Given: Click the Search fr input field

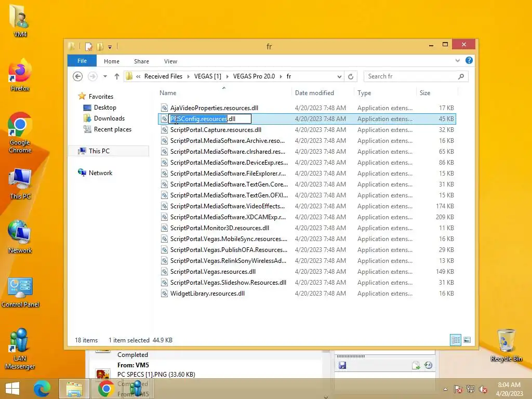Looking at the screenshot, I should (x=410, y=76).
